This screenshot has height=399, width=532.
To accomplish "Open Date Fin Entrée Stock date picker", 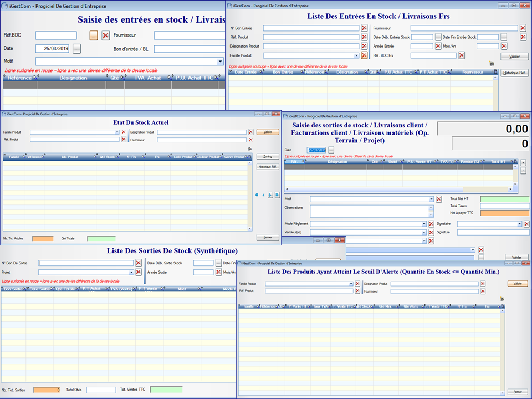I will click(x=504, y=37).
